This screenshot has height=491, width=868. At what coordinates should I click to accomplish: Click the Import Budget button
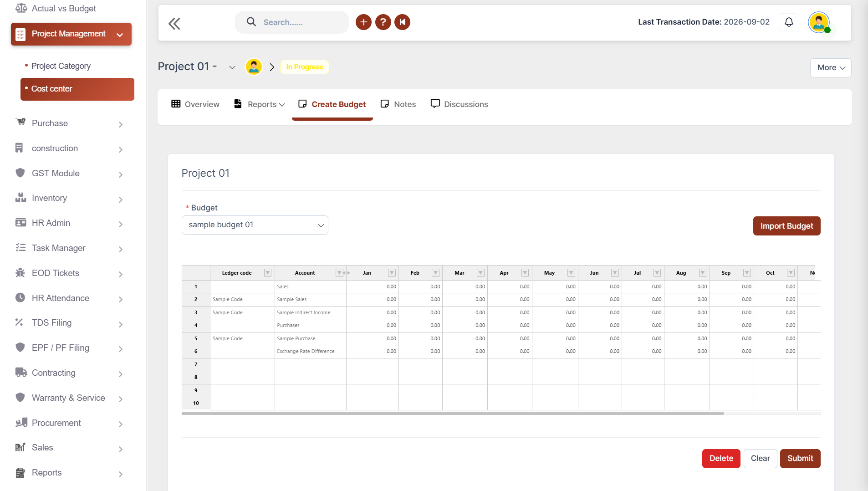pyautogui.click(x=786, y=226)
